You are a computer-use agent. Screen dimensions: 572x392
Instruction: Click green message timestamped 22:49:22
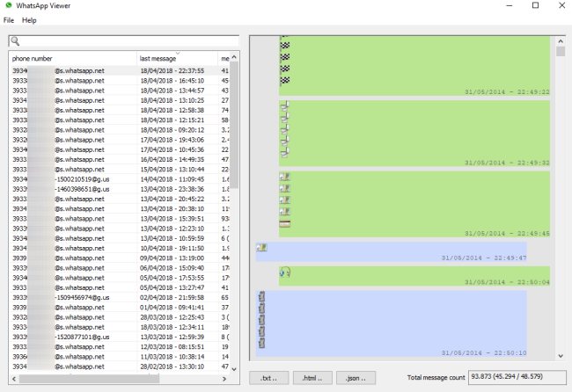coord(414,66)
